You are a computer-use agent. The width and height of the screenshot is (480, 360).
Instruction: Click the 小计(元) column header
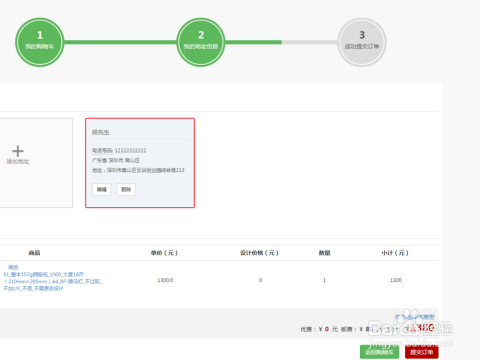[x=395, y=253]
